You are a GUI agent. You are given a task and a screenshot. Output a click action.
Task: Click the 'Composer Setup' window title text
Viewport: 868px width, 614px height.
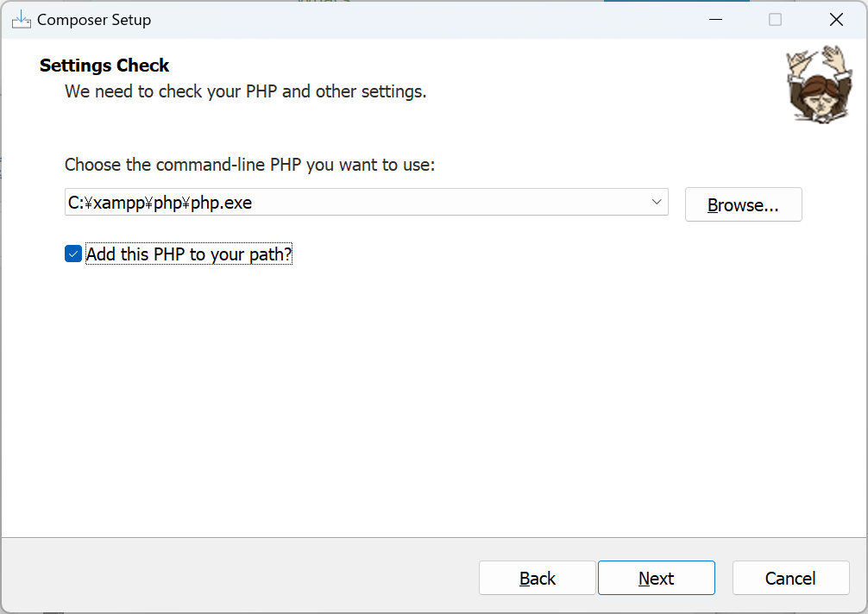point(94,20)
